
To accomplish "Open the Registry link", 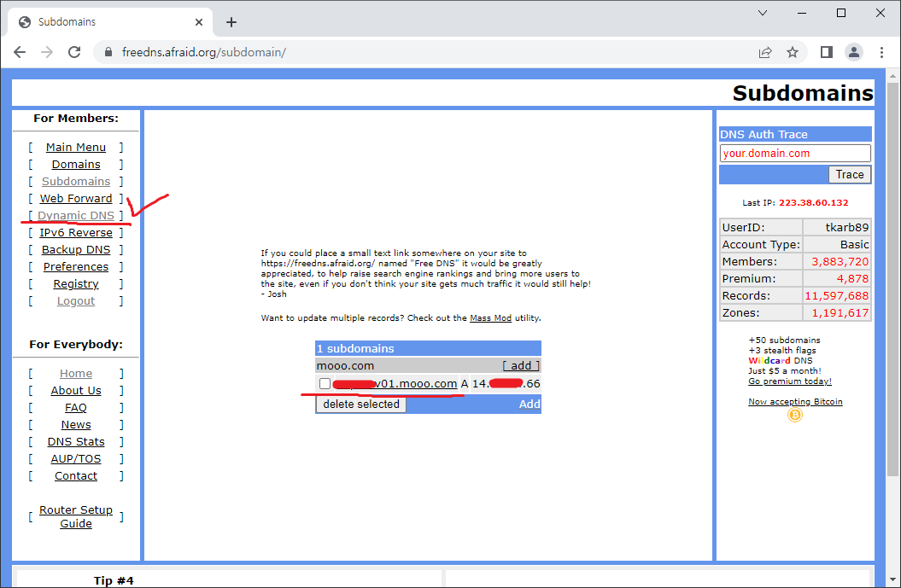I will pyautogui.click(x=76, y=284).
